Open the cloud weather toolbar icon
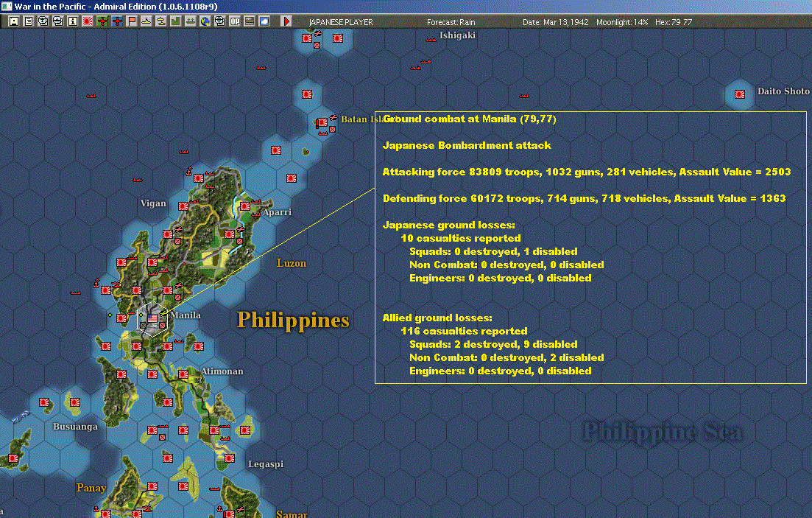Image resolution: width=812 pixels, height=518 pixels. [264, 21]
